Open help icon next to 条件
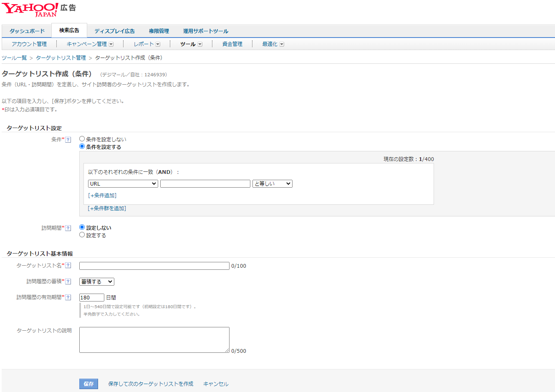Viewport: 555px width, 392px height. coord(68,140)
